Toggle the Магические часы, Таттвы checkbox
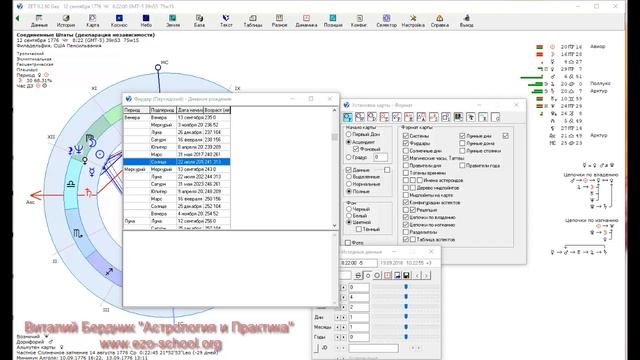The image size is (640, 360). tap(406, 158)
